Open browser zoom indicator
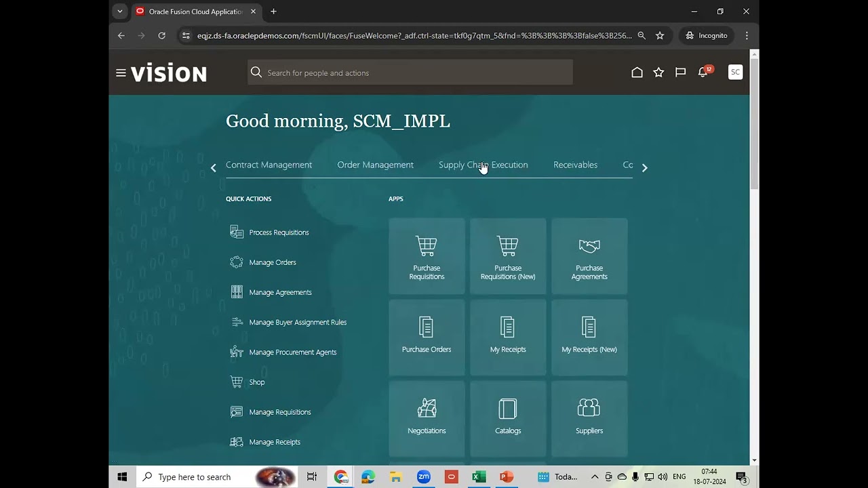The width and height of the screenshot is (868, 488). coord(641,35)
